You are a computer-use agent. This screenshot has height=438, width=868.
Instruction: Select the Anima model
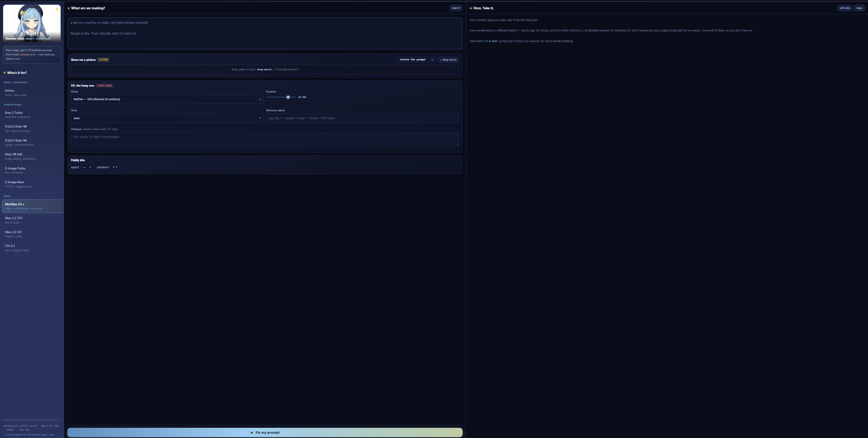tap(33, 92)
